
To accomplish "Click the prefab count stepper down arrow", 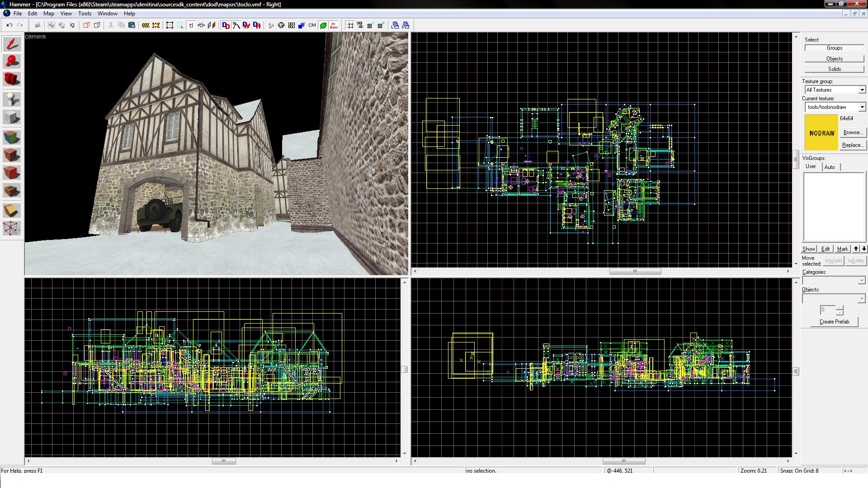I will coord(840,312).
